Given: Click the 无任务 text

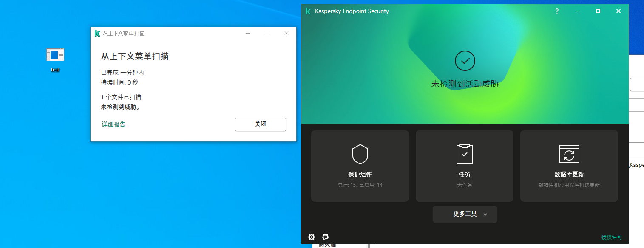Looking at the screenshot, I should point(465,185).
